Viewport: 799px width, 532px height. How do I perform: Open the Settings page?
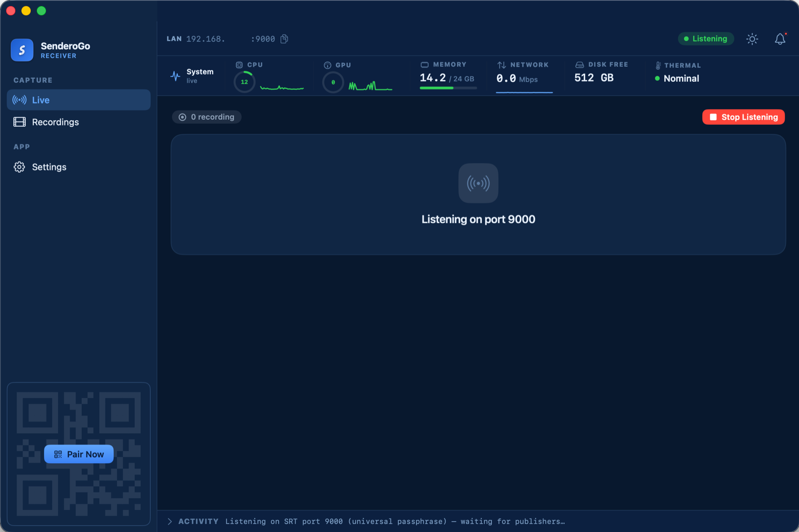(79, 167)
